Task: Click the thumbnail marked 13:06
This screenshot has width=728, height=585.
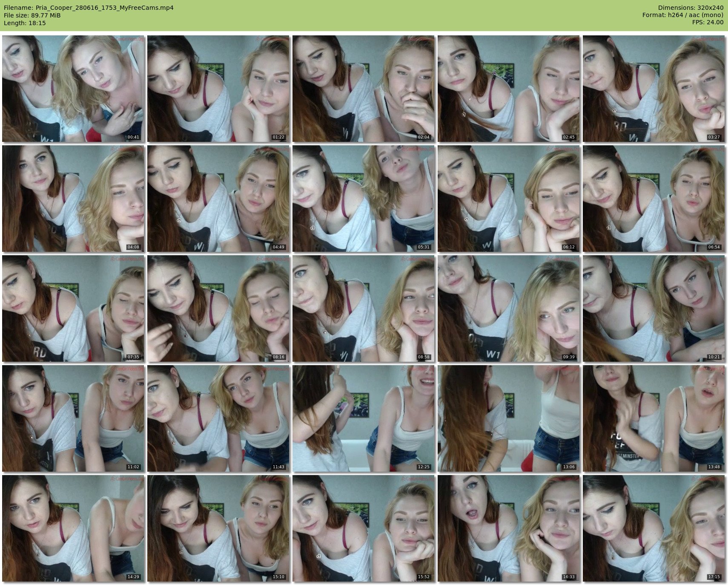Action: 509,418
